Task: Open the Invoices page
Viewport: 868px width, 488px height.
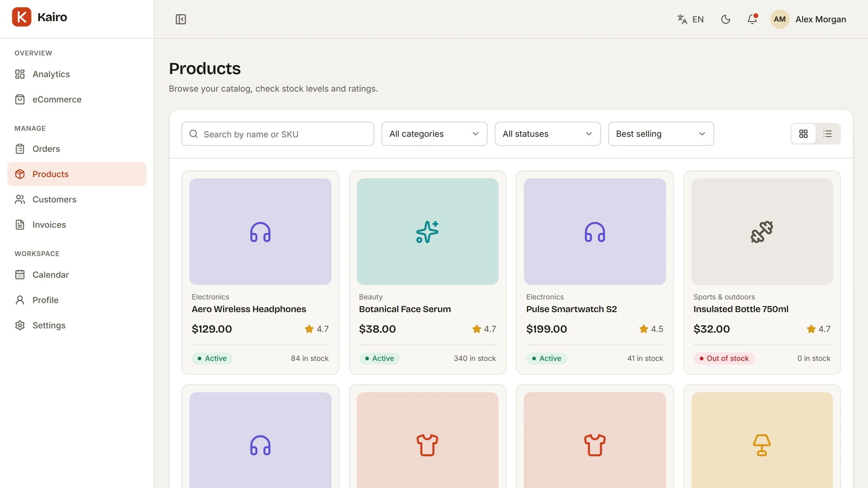Action: (x=77, y=225)
